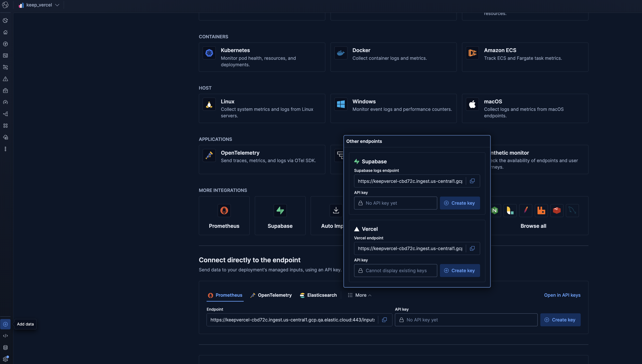Copy the Vercel endpoint URL
This screenshot has width=642, height=364.
(472, 248)
